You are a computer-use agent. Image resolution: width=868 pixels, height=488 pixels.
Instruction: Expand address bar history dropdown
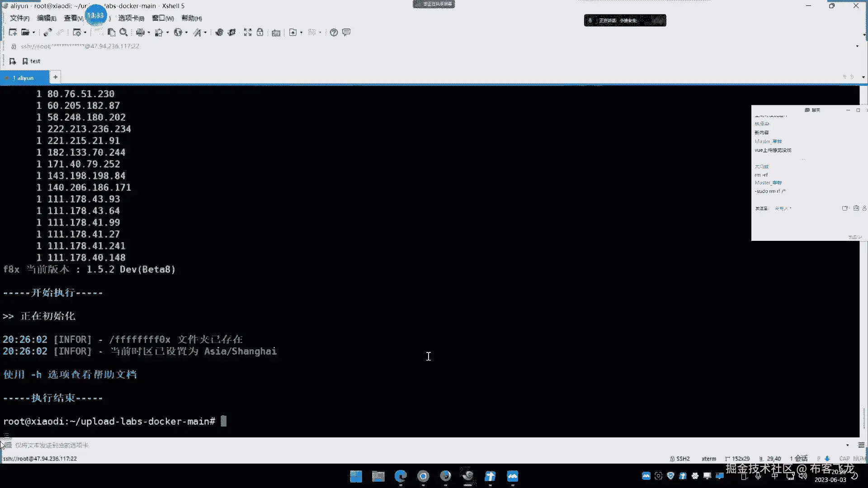[857, 46]
